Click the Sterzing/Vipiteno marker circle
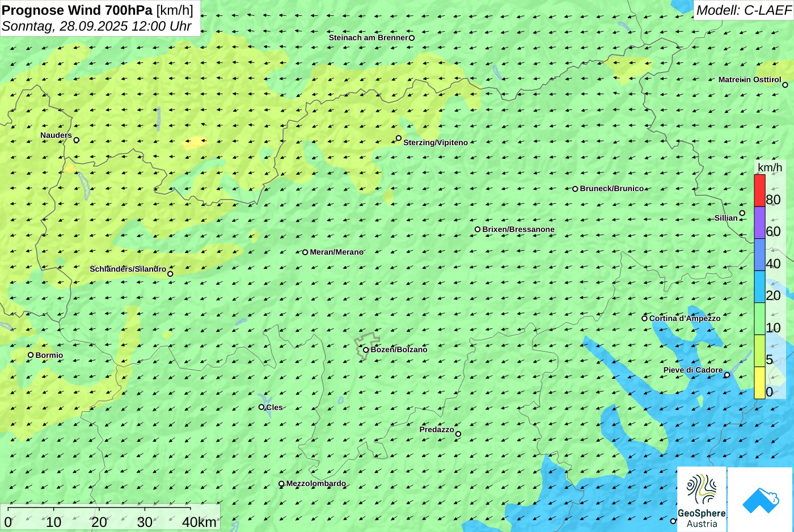Screen dimensions: 794x532 tap(399, 138)
